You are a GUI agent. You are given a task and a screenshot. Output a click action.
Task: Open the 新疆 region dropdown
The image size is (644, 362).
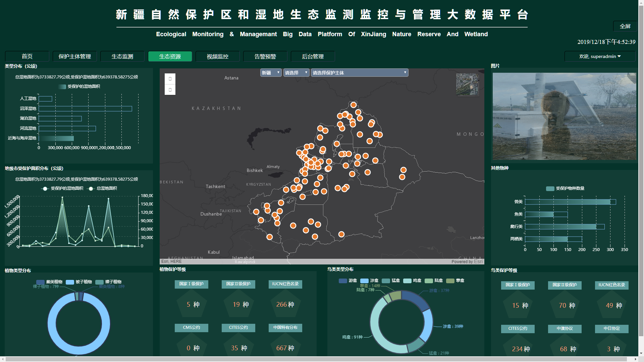(x=271, y=73)
